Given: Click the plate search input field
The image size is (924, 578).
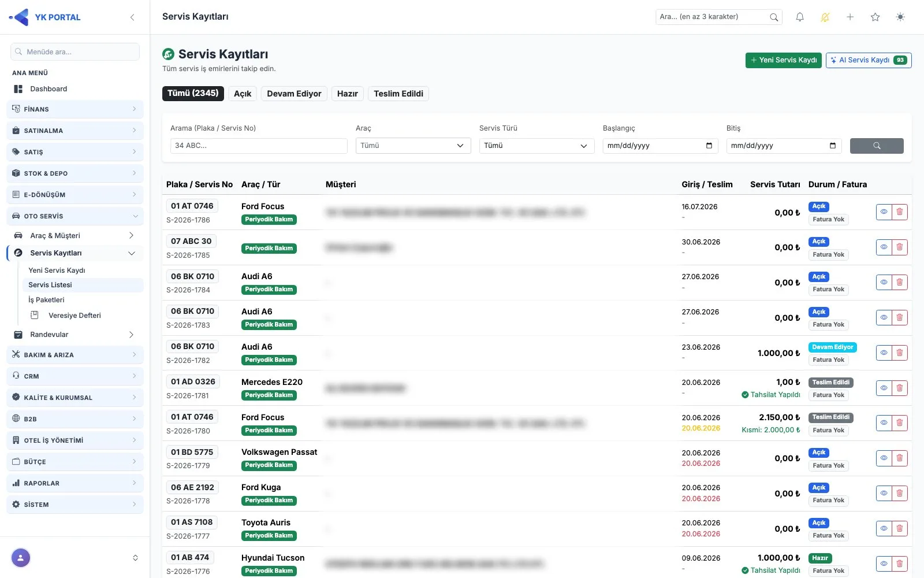Looking at the screenshot, I should point(259,146).
